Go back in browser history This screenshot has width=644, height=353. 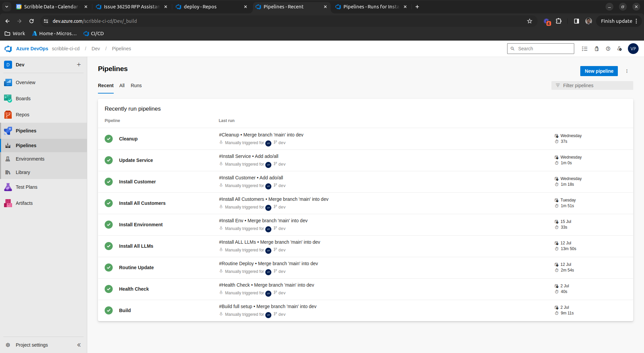pos(7,21)
